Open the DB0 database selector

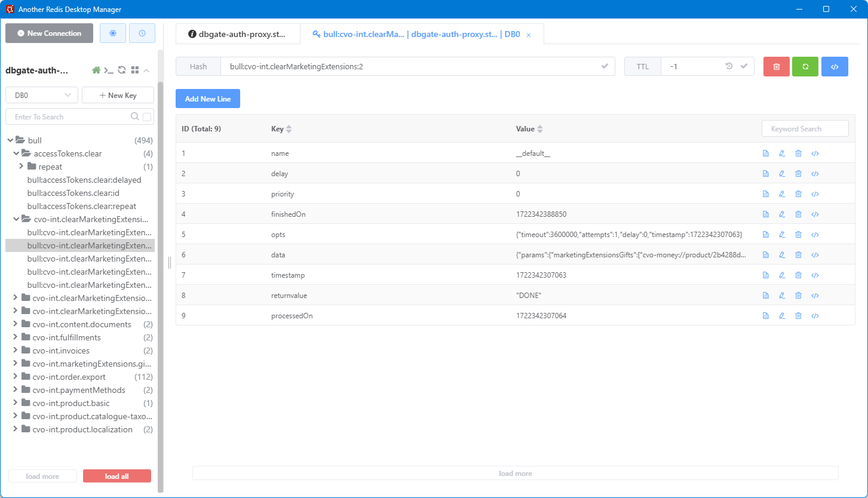pyautogui.click(x=41, y=94)
